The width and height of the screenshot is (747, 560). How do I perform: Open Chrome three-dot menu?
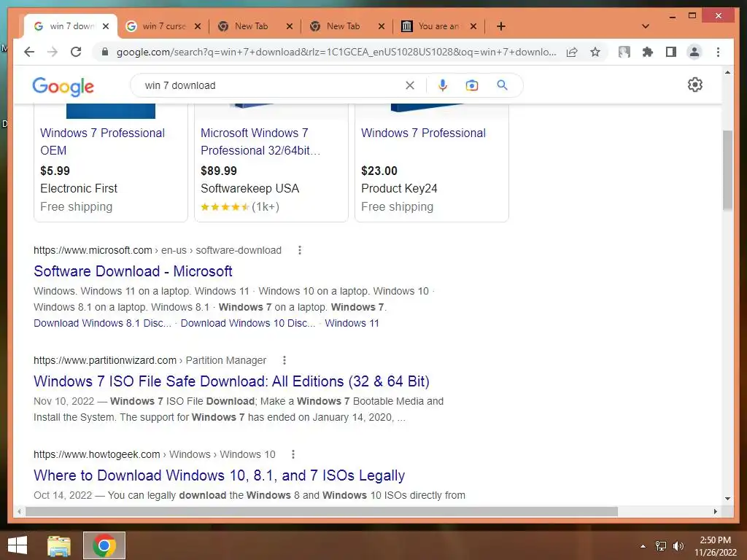click(x=718, y=52)
